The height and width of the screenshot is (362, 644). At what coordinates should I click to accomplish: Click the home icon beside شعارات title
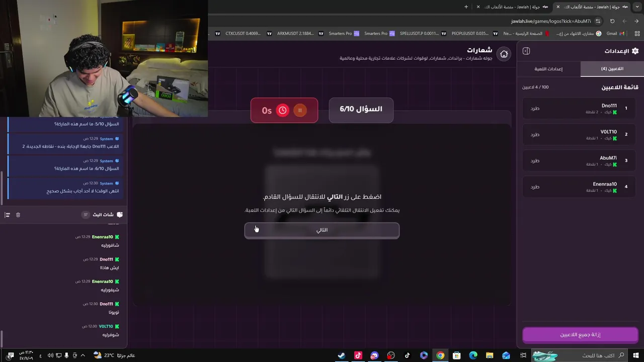(x=504, y=54)
